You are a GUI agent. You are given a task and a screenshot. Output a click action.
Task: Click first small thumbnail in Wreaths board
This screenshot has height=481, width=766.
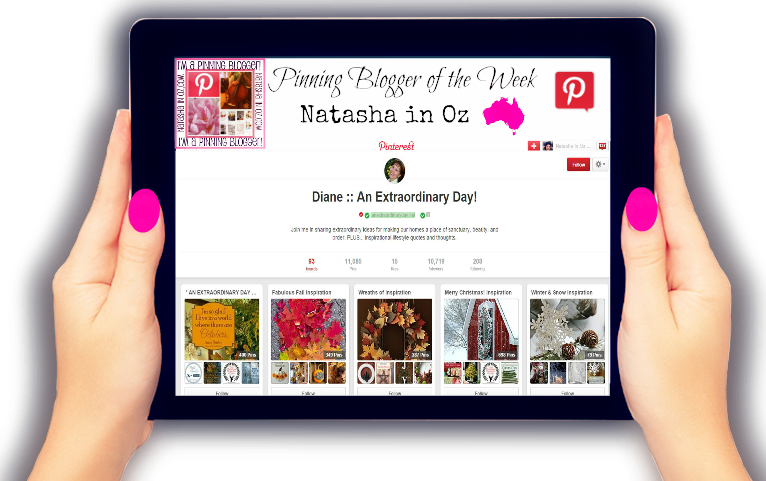tap(366, 373)
